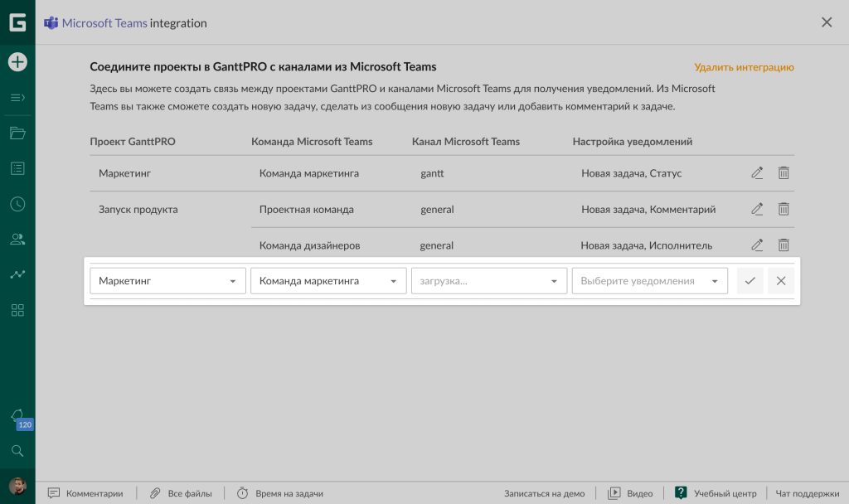Image resolution: width=849 pixels, height=504 pixels.
Task: Open search via the magnifier icon
Action: (17, 451)
